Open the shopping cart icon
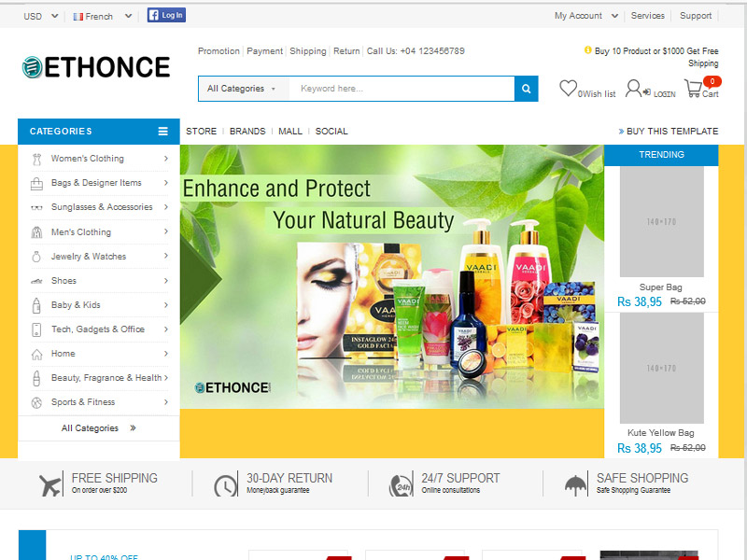 pyautogui.click(x=693, y=88)
